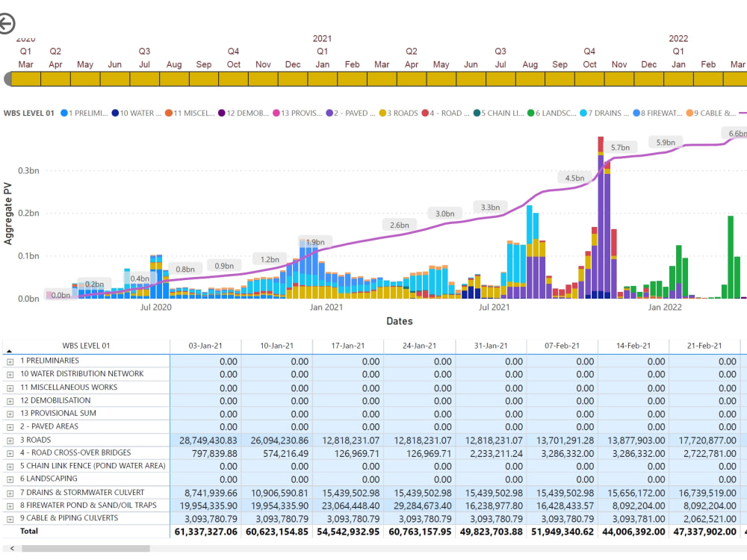The height and width of the screenshot is (560, 747).
Task: Click the 3.3bn data label
Action: click(490, 207)
